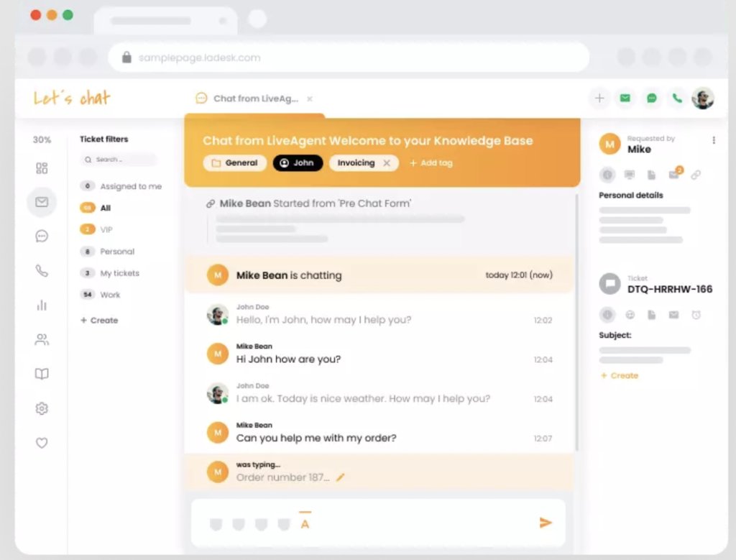
Task: Click the '30%' indicator in sidebar
Action: (x=42, y=139)
